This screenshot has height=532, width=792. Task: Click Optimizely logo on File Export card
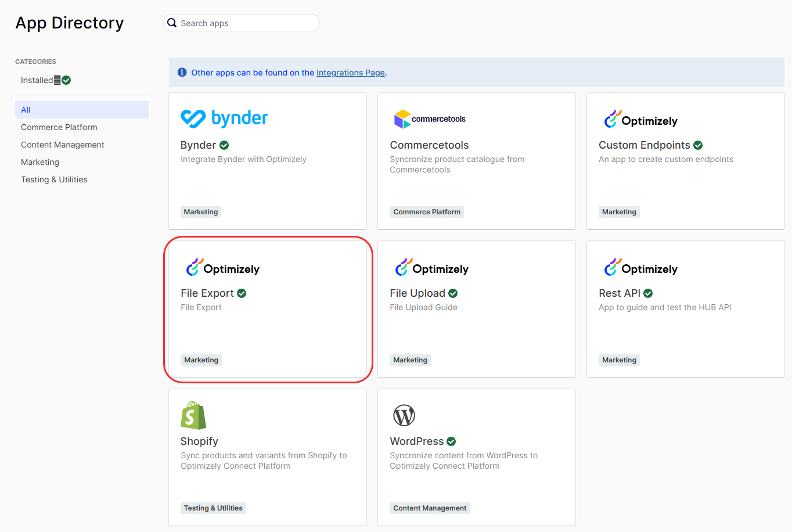pos(222,268)
